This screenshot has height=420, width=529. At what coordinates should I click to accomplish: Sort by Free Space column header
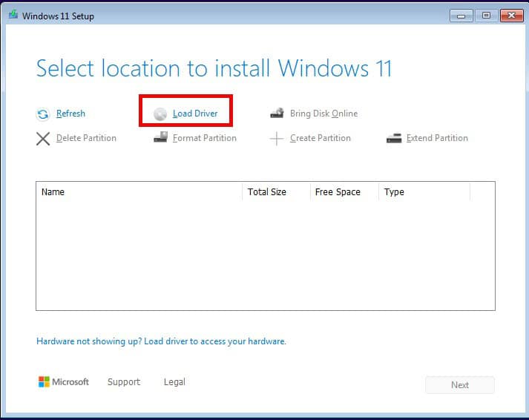click(344, 192)
